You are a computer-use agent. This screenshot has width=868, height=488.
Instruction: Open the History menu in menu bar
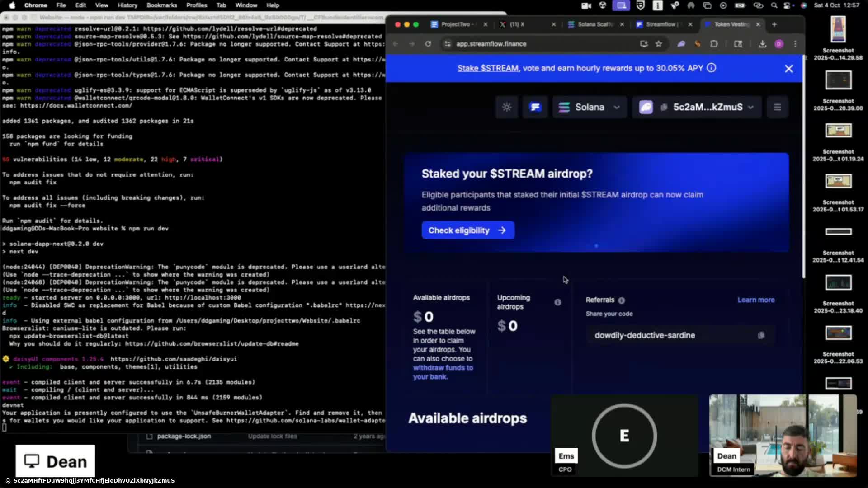[x=127, y=5]
